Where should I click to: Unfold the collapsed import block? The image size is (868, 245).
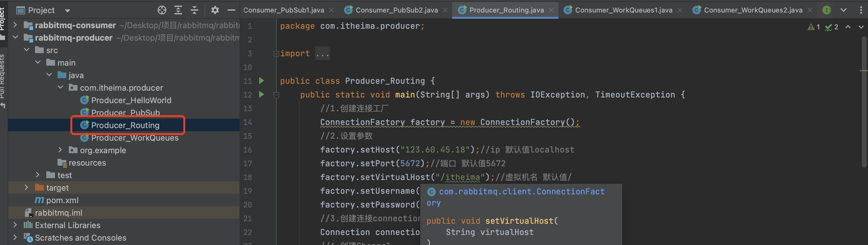pyautogui.click(x=276, y=53)
